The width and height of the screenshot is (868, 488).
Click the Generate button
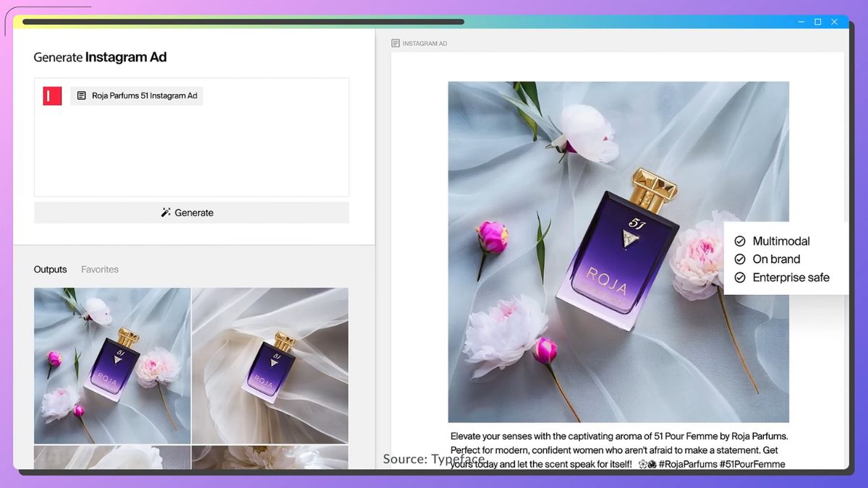[x=192, y=213]
